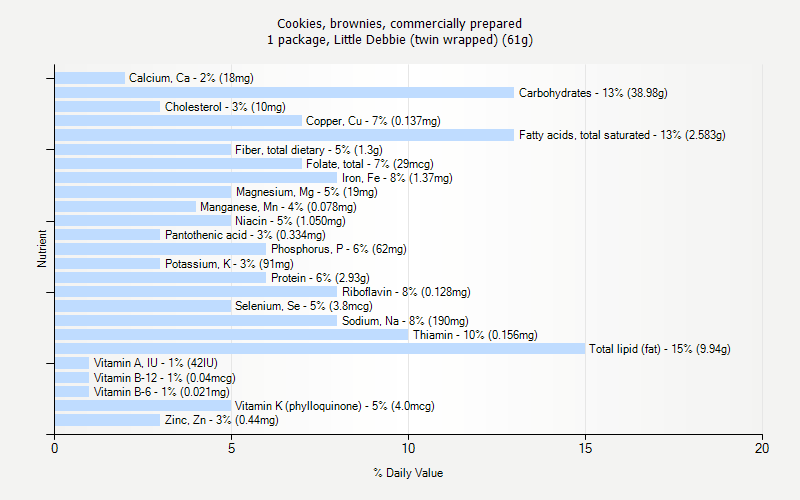Click the Zinc, Zn - 3% (0.44mg) label

(x=221, y=420)
